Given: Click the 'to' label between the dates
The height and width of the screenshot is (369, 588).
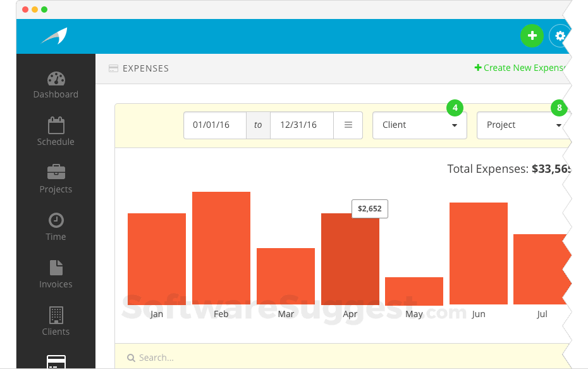Looking at the screenshot, I should tap(258, 125).
